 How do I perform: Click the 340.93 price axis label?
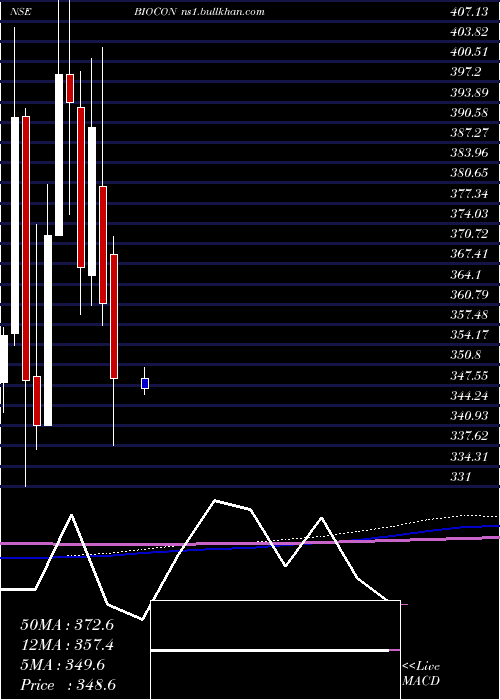[x=469, y=415]
